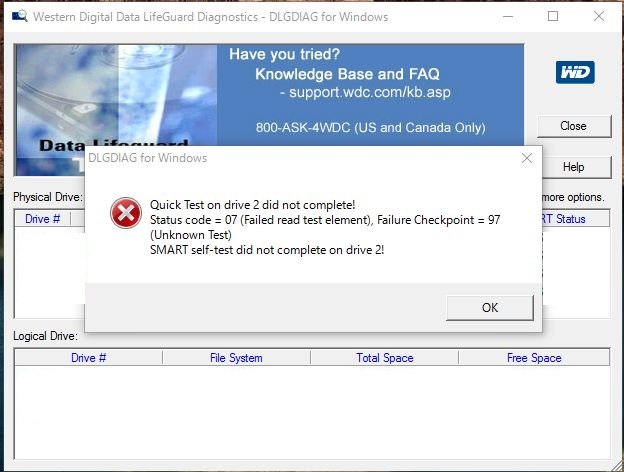This screenshot has height=472, width=624.
Task: Click the support.wdc.com/kb.asp link text
Action: click(370, 92)
